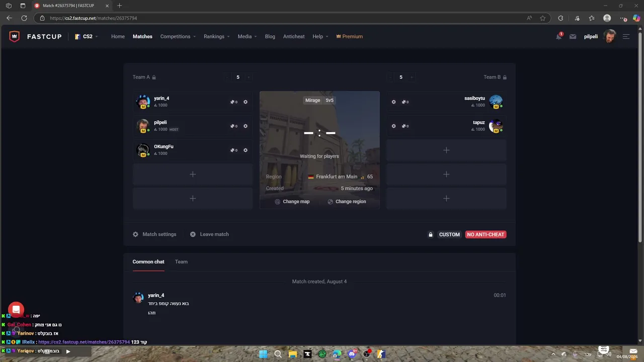The width and height of the screenshot is (644, 362).
Task: Expand the CS2 game selector
Action: click(x=87, y=37)
